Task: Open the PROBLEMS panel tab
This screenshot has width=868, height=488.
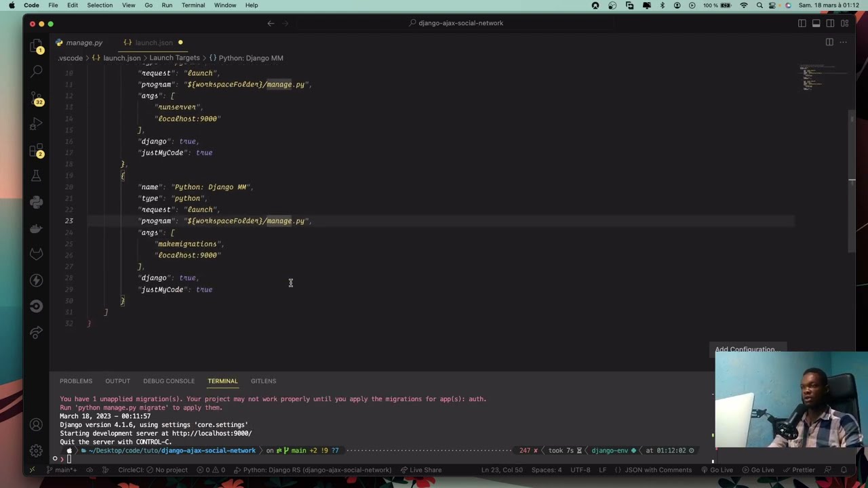Action: coord(76,381)
